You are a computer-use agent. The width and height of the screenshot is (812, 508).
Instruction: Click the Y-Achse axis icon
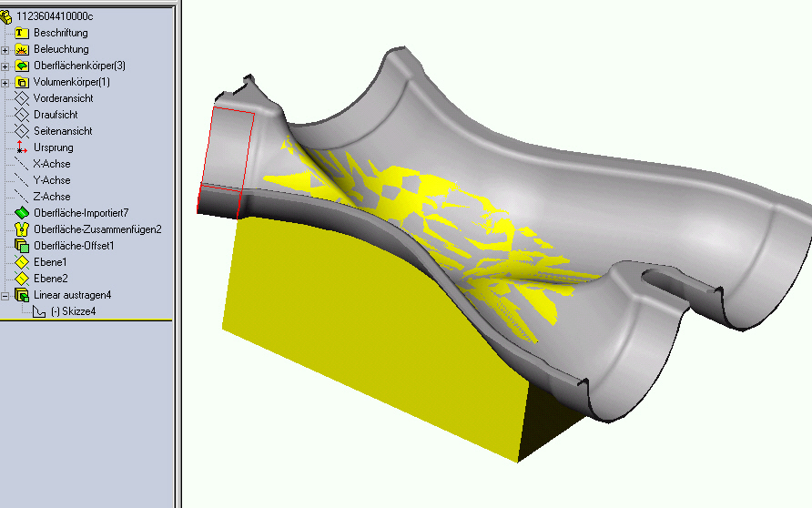point(21,180)
